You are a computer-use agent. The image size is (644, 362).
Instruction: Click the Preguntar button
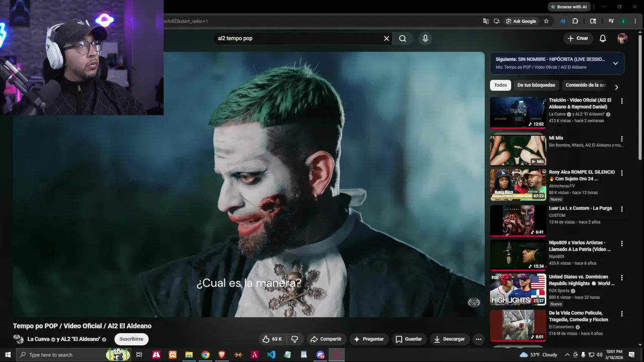(369, 339)
